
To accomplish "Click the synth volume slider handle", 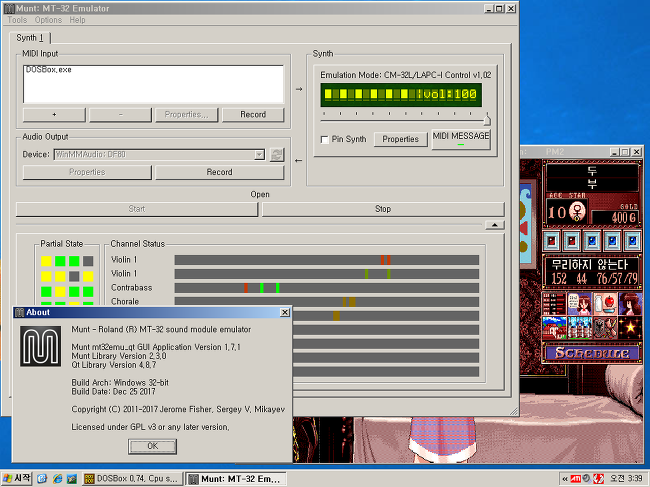I will click(487, 119).
